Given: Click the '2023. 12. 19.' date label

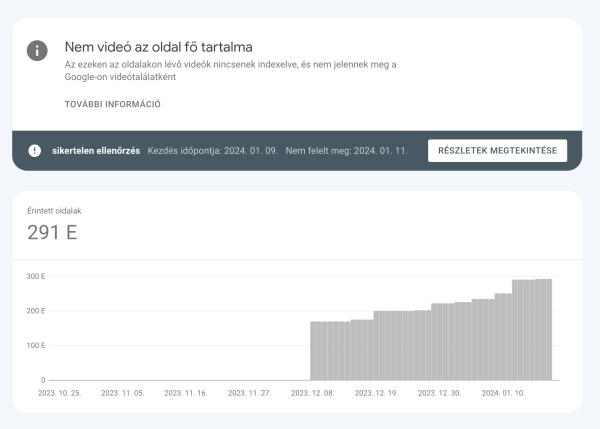Looking at the screenshot, I should point(376,393).
